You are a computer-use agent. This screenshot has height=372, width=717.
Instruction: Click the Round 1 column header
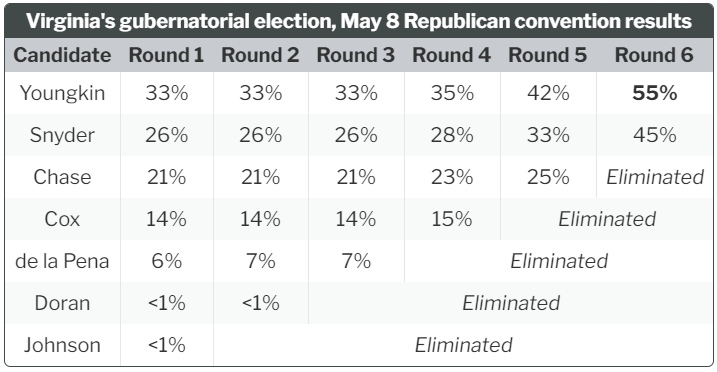166,55
